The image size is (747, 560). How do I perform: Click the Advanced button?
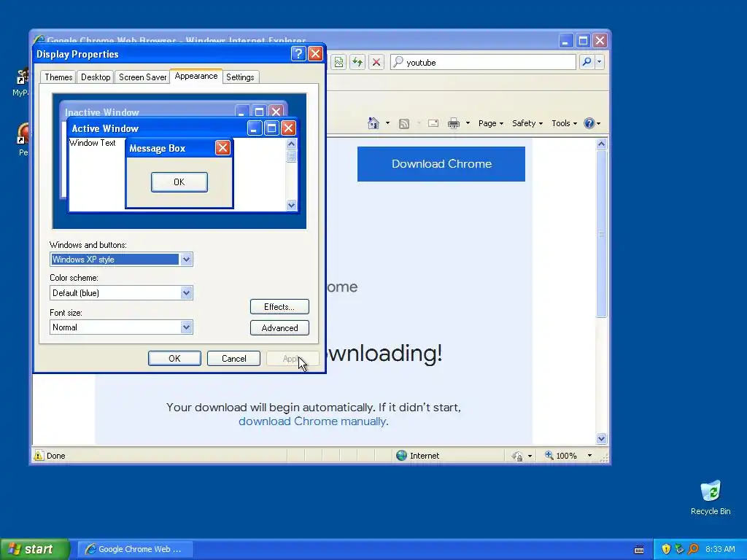coord(279,328)
